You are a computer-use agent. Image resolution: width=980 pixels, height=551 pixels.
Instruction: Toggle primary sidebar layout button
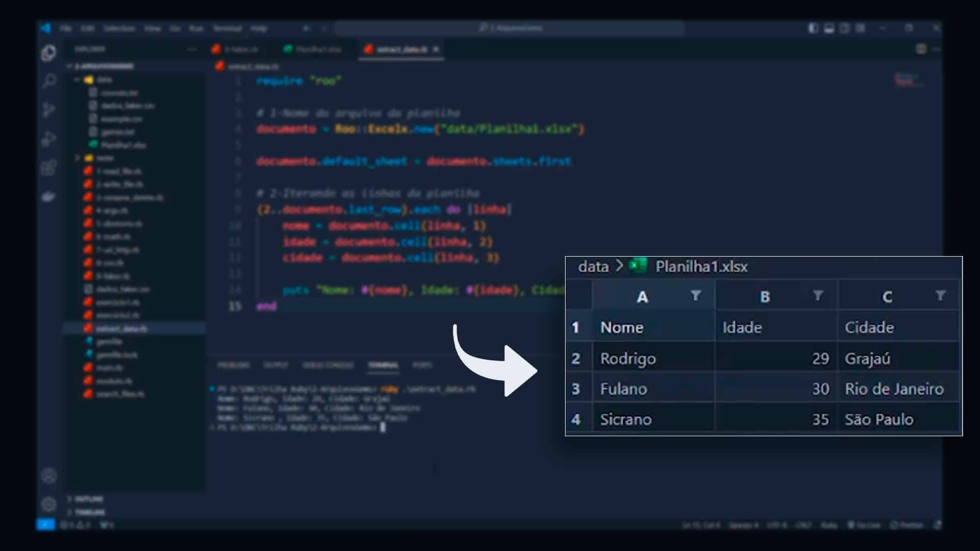tap(813, 28)
